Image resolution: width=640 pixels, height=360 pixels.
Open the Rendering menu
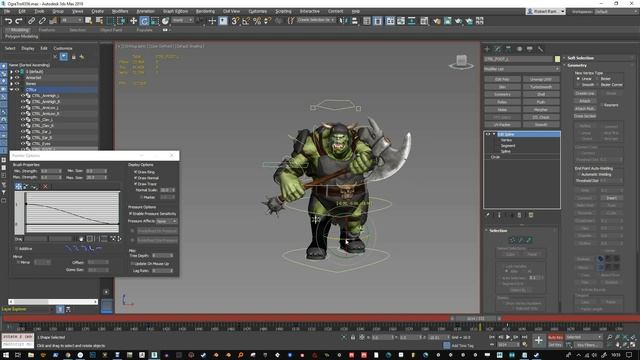click(205, 11)
